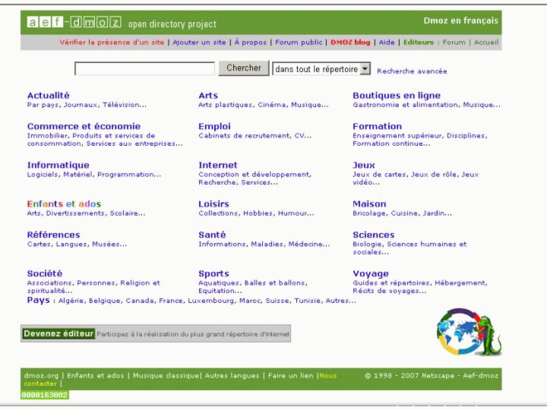Screen dimensions: 547x410
Task: Open Immobilier subcategory link
Action: 47,135
